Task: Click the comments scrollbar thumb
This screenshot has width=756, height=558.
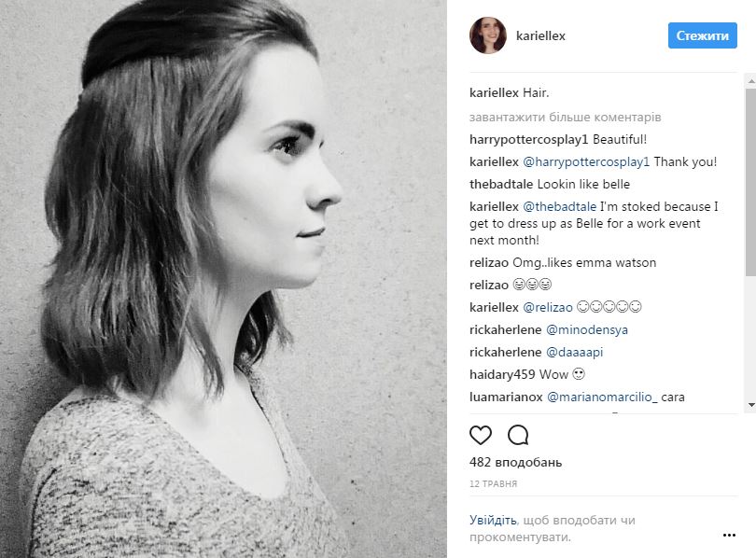Action: coord(750,182)
